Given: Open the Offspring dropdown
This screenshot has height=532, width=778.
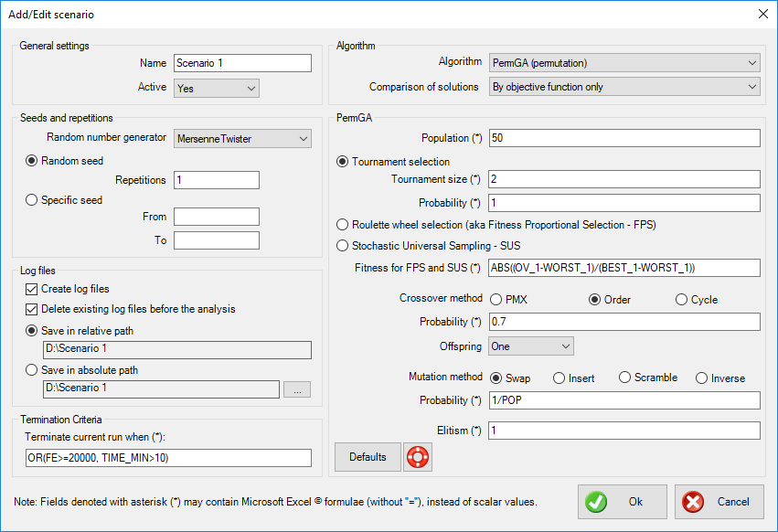Looking at the screenshot, I should click(x=531, y=346).
